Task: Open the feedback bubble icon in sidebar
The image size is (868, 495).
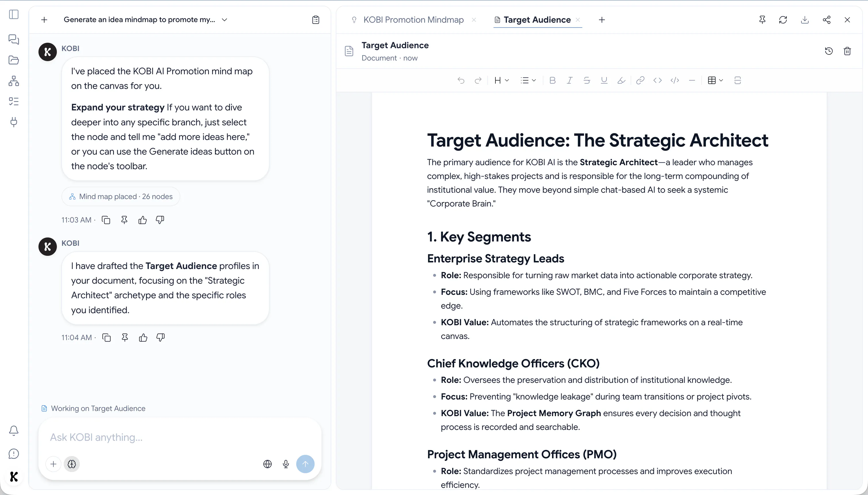Action: 13,454
